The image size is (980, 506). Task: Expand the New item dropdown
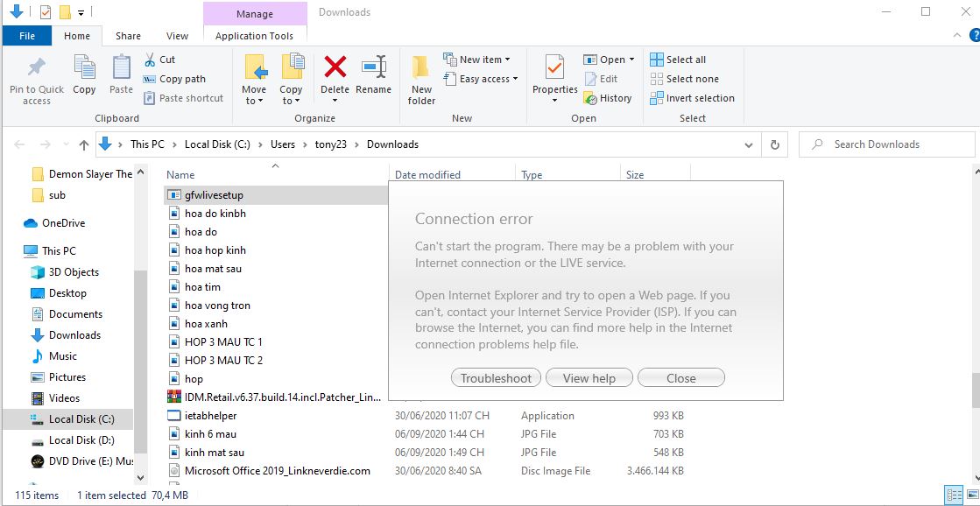(477, 60)
